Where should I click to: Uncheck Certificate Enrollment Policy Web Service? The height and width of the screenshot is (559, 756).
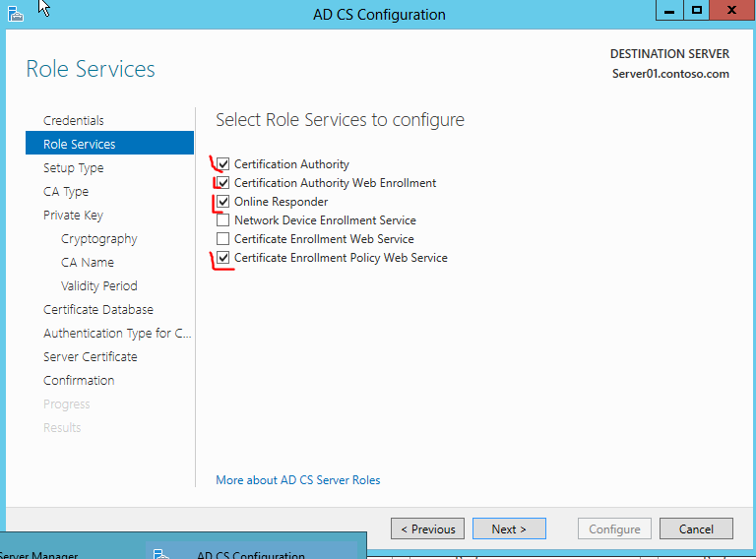point(223,258)
